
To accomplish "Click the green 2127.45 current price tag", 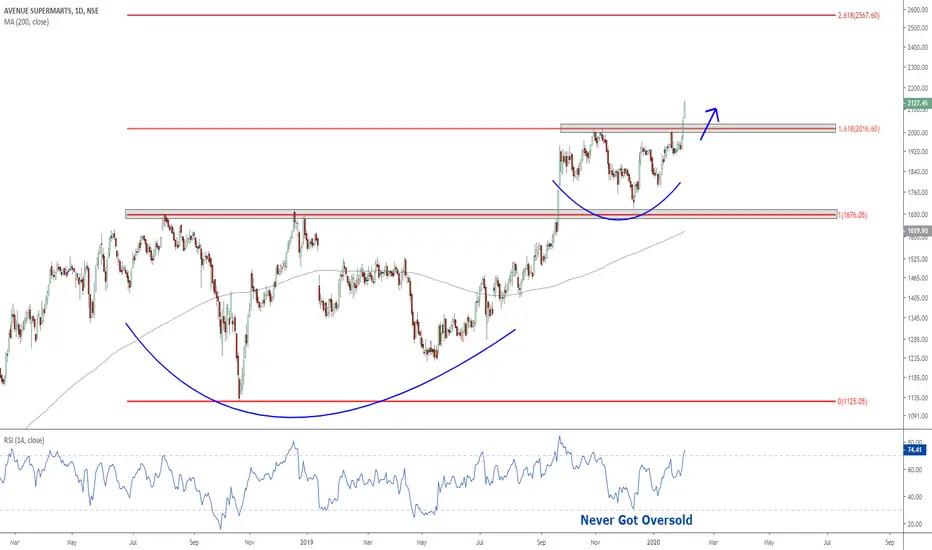I will click(918, 103).
